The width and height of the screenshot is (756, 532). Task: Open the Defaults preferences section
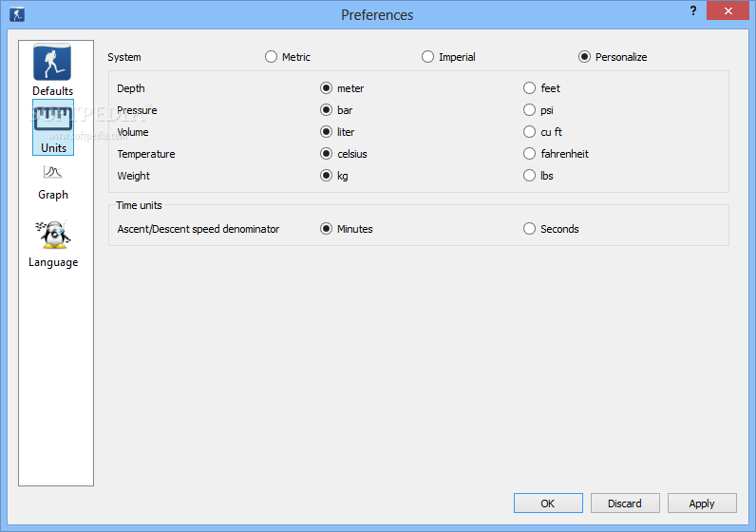click(x=52, y=70)
